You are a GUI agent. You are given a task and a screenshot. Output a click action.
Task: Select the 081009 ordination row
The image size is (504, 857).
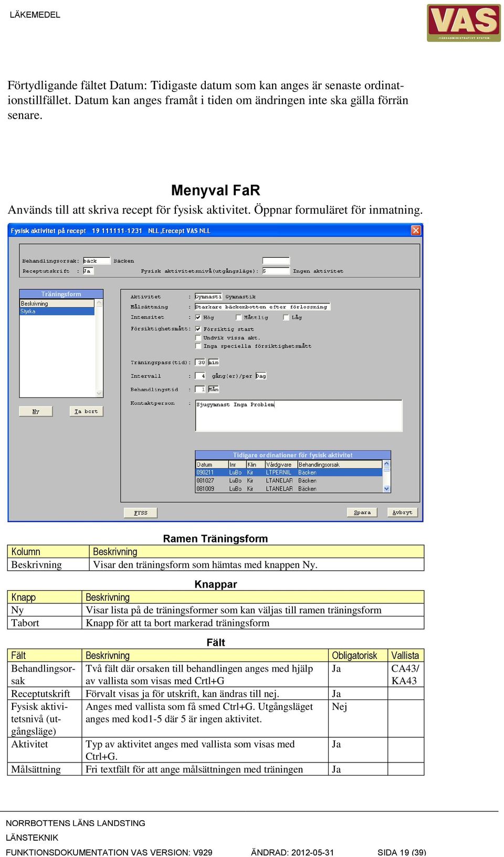click(289, 489)
